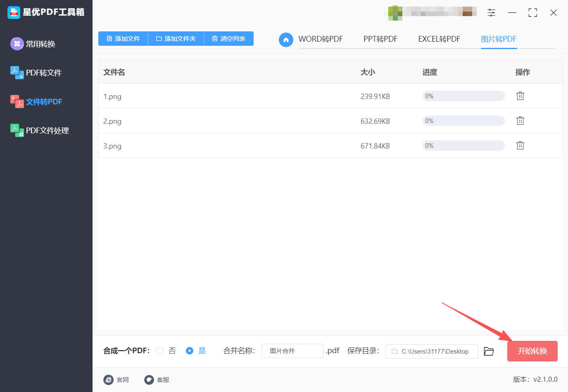Browse for output folder with folder icon
This screenshot has width=568, height=392.
(489, 351)
